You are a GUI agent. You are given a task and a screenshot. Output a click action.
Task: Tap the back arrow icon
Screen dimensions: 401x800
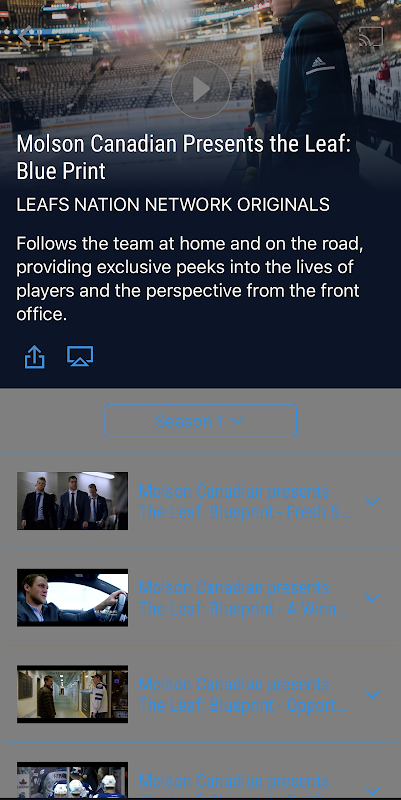[x=25, y=37]
